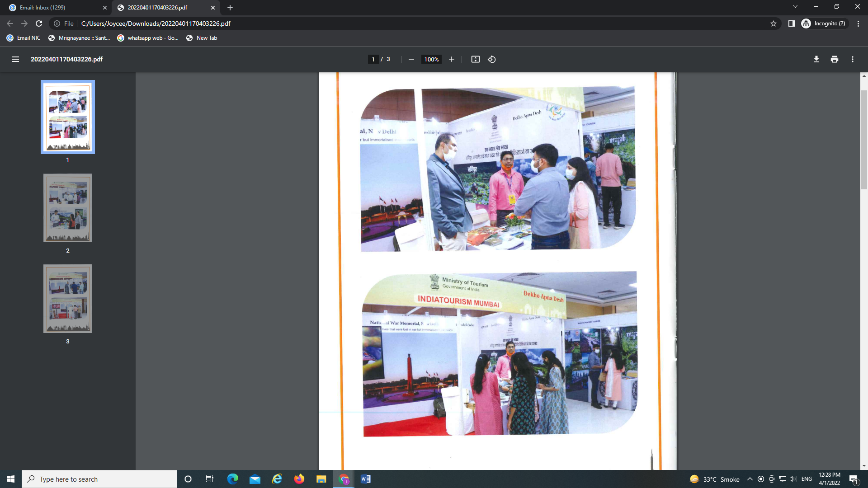868x488 pixels.
Task: Launch Microsoft Edge from the taskbar
Action: pyautogui.click(x=232, y=479)
